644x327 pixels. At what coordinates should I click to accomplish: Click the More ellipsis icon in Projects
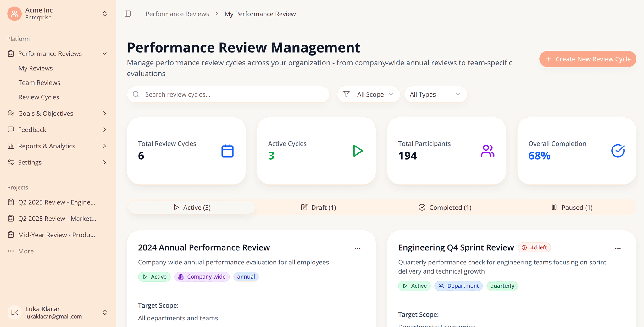click(11, 251)
